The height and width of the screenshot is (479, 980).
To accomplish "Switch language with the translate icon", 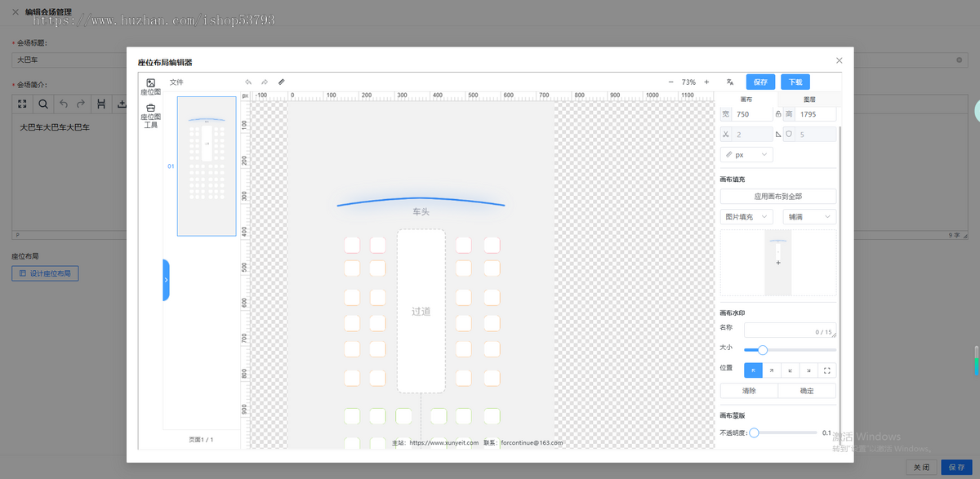I will 729,82.
